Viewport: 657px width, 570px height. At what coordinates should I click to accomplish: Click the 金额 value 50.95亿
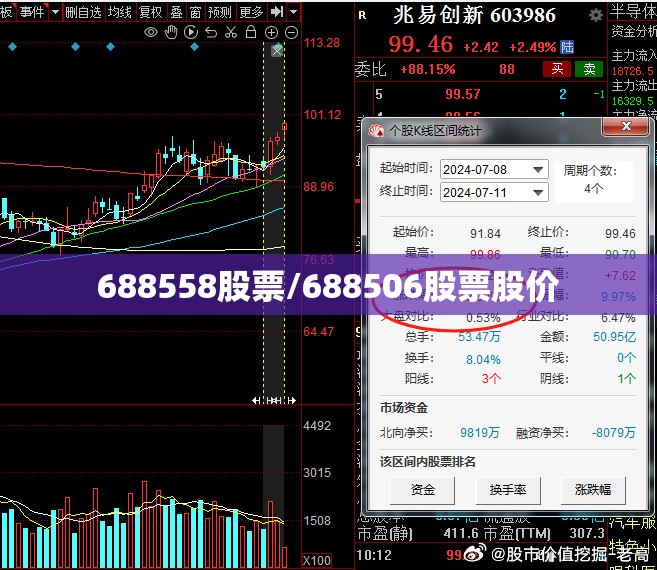[615, 337]
